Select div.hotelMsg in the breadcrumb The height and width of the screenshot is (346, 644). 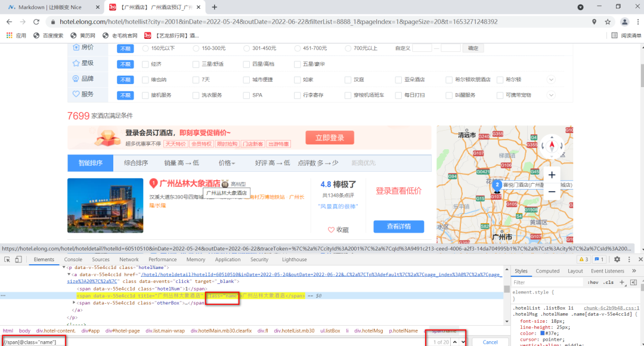pos(369,331)
